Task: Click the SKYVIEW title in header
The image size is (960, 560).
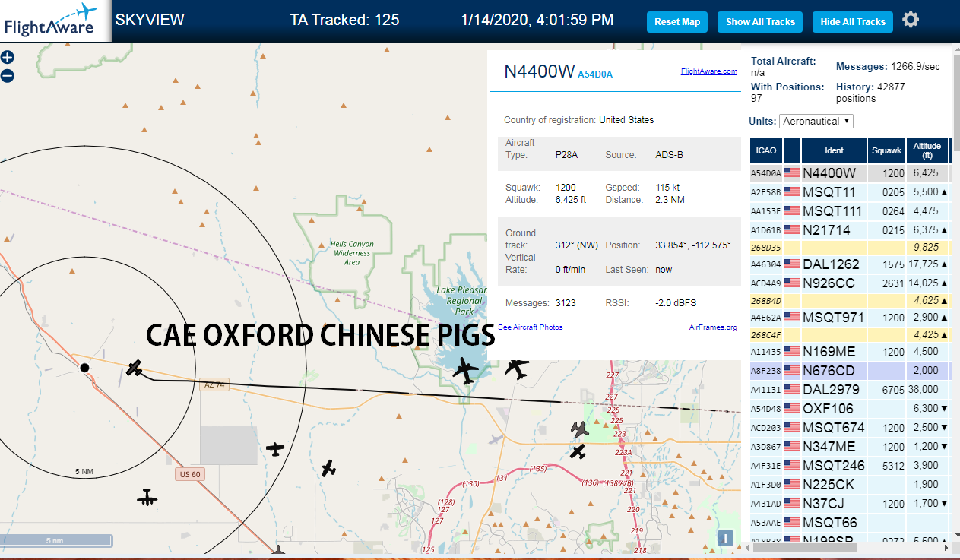Action: [150, 20]
